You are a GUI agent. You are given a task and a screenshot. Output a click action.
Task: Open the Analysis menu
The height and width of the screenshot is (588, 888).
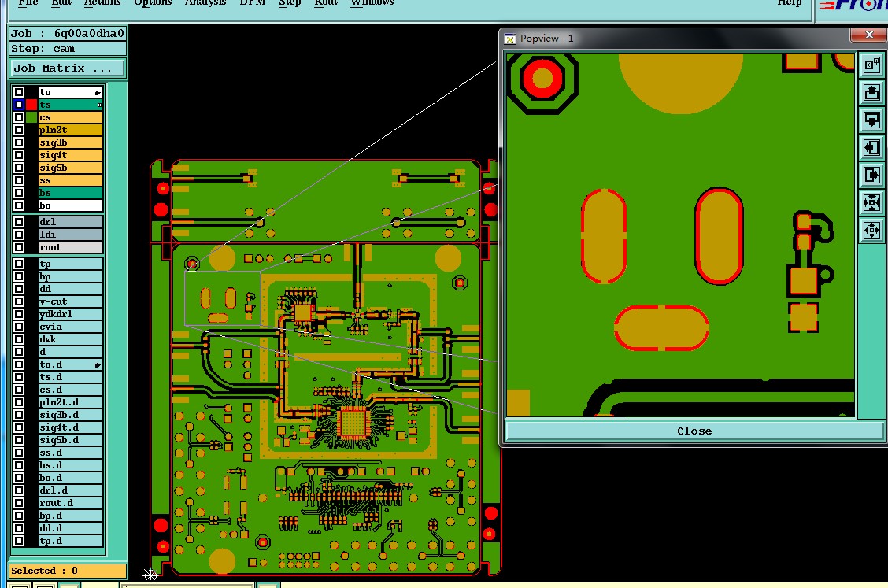click(205, 3)
